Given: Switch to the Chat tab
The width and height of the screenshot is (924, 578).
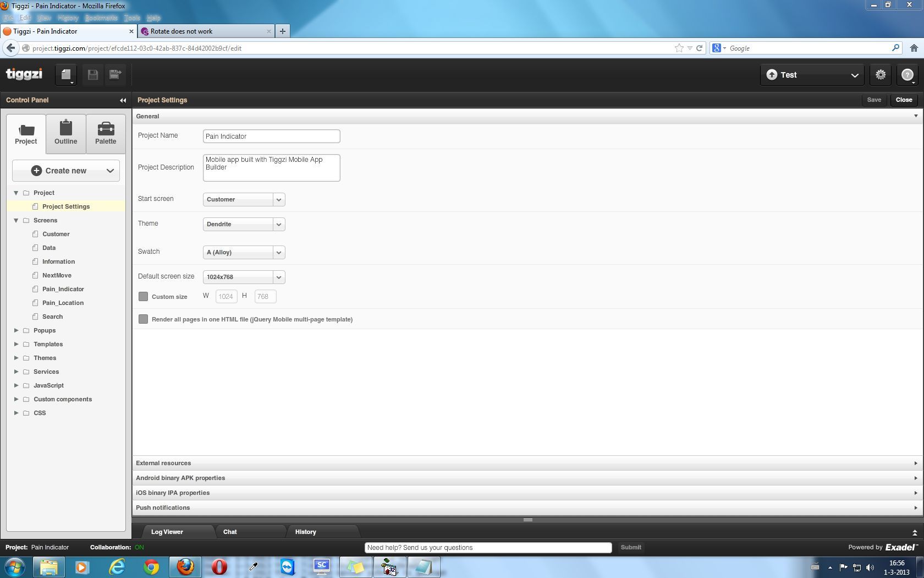Looking at the screenshot, I should [230, 532].
